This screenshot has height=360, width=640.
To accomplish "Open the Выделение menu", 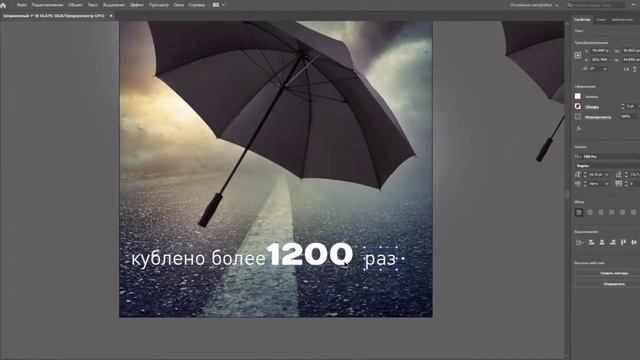I will tap(114, 5).
